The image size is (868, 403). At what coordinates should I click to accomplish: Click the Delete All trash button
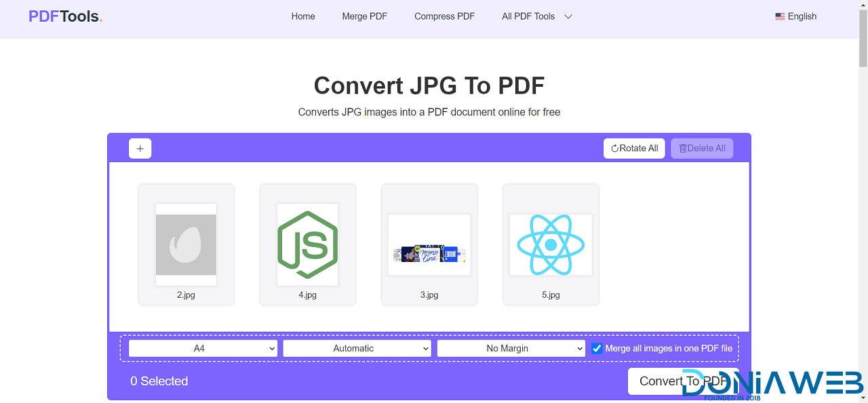(702, 149)
